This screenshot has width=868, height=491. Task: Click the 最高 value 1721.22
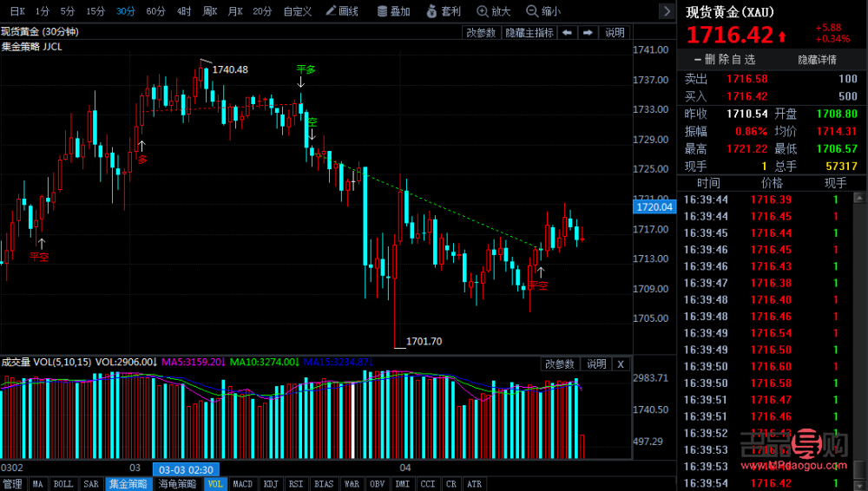(x=746, y=149)
